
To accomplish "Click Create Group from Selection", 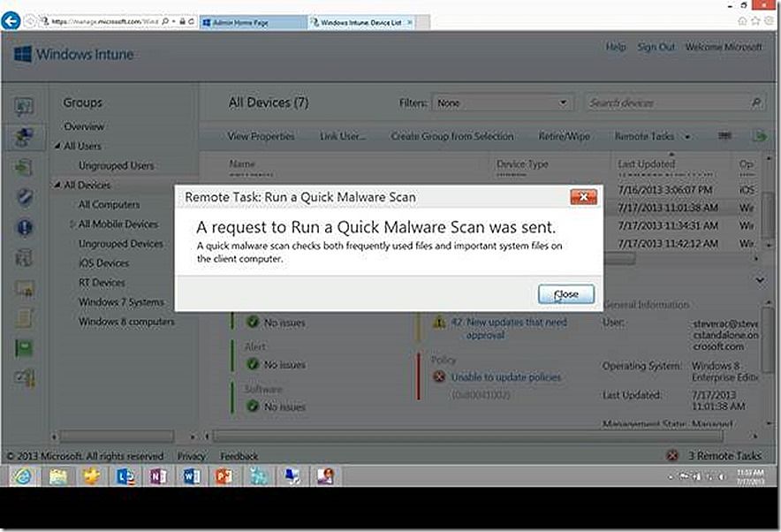I will (x=451, y=136).
